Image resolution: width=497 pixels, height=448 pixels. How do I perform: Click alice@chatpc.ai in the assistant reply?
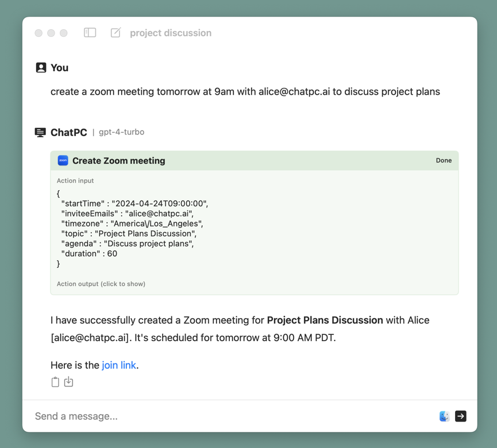89,338
